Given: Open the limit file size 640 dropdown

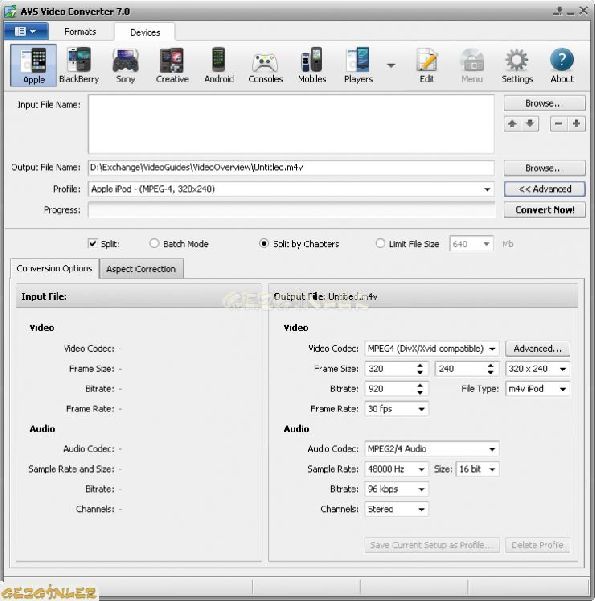Looking at the screenshot, I should tap(486, 244).
